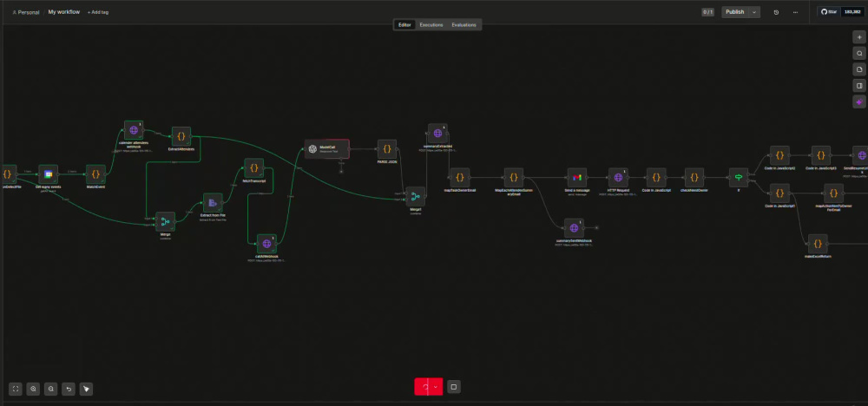Select the ExtractAttendees code node
The height and width of the screenshot is (406, 868).
181,136
